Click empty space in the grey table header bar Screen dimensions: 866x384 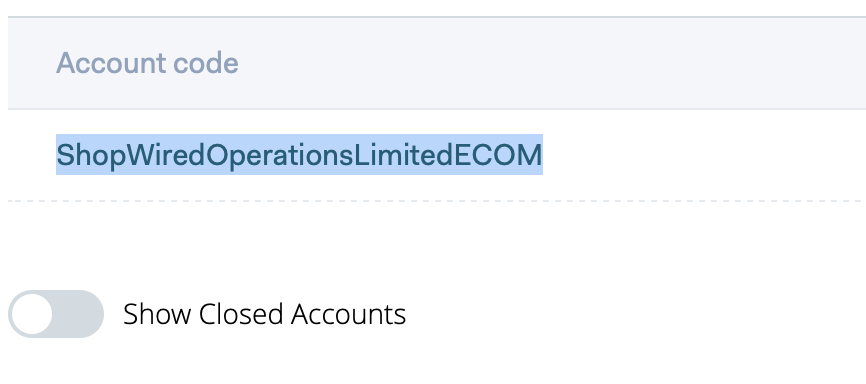[x=552, y=63]
